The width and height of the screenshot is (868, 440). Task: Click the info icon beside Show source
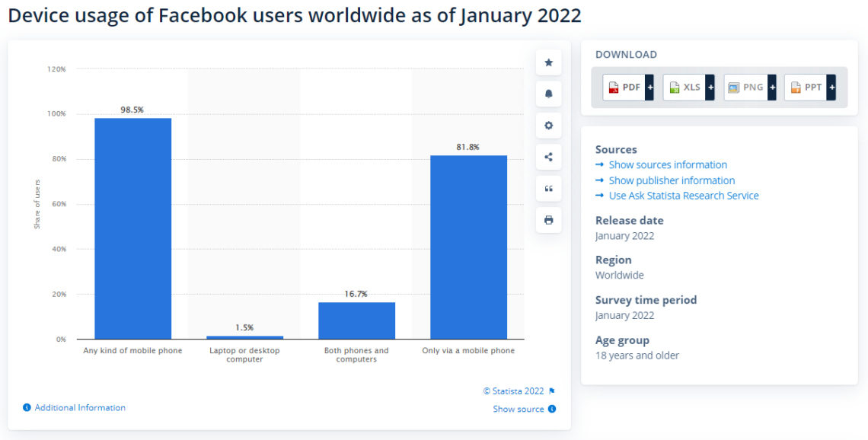pos(553,409)
